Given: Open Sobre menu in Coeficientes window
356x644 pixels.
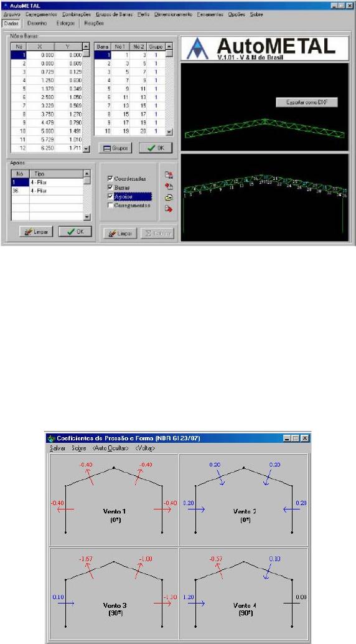Looking at the screenshot, I should coord(78,448).
